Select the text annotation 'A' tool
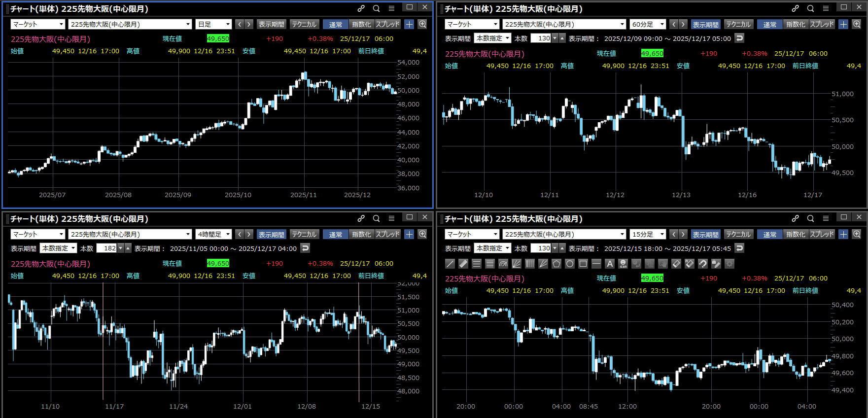The image size is (868, 418). point(610,264)
